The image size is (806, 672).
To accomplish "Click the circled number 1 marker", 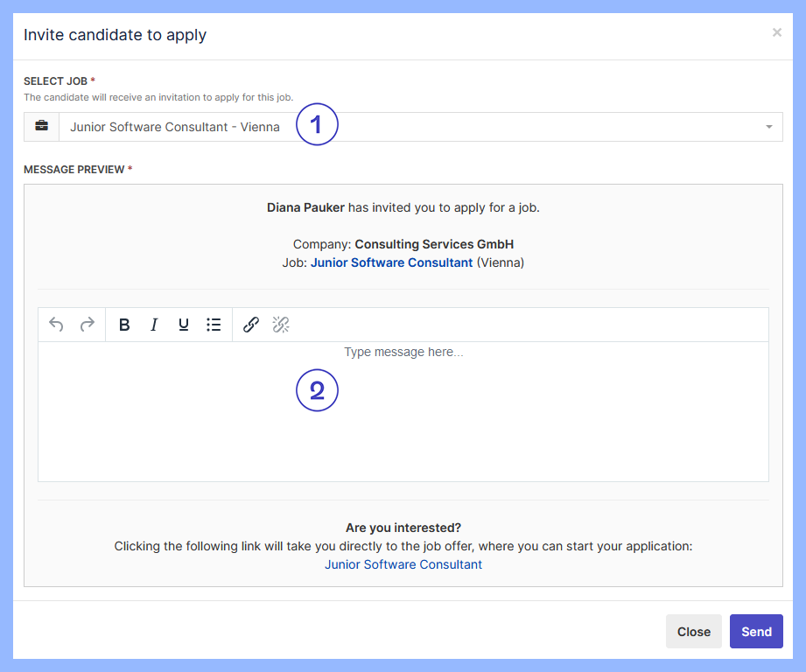I will coord(317,125).
